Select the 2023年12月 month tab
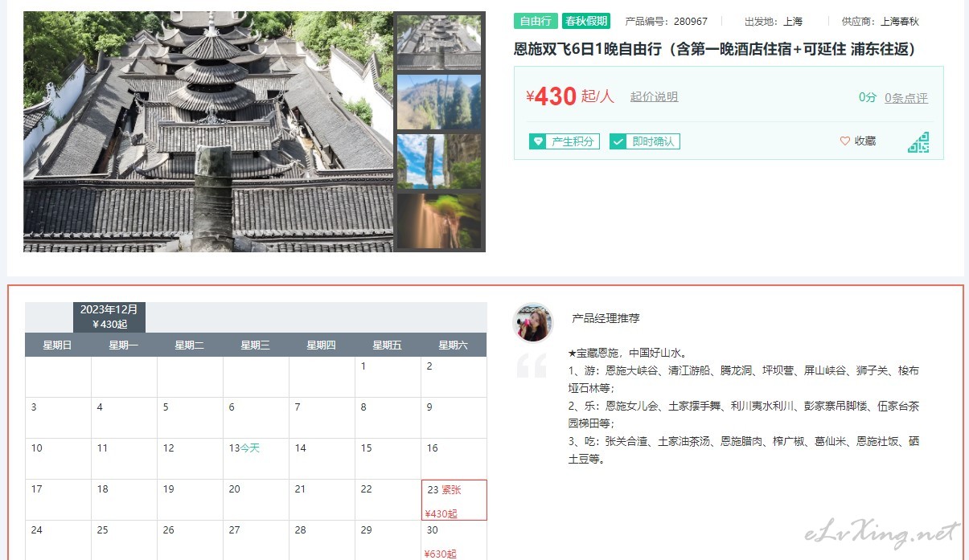Screen dimensions: 969x560 pos(109,317)
